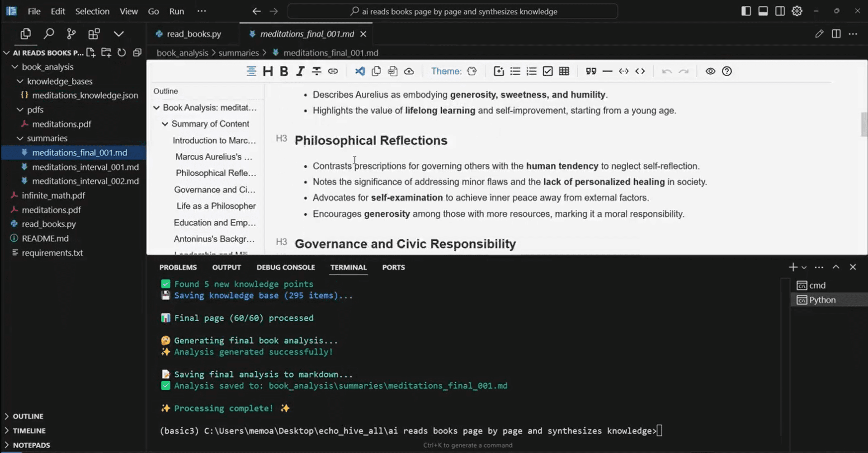Insert a hyperlink using the link icon
This screenshot has width=868, height=453.
point(333,71)
